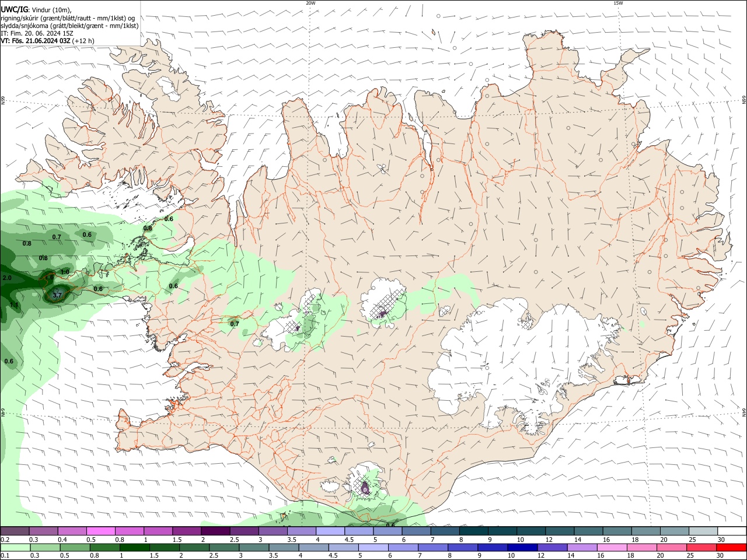Viewport: 747px width, 560px height.
Task: Click the violet 12 rain legend swatch
Action: (x=552, y=547)
